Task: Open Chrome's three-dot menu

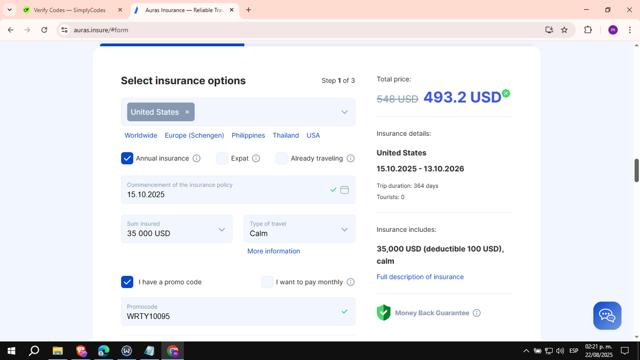Action: click(630, 30)
